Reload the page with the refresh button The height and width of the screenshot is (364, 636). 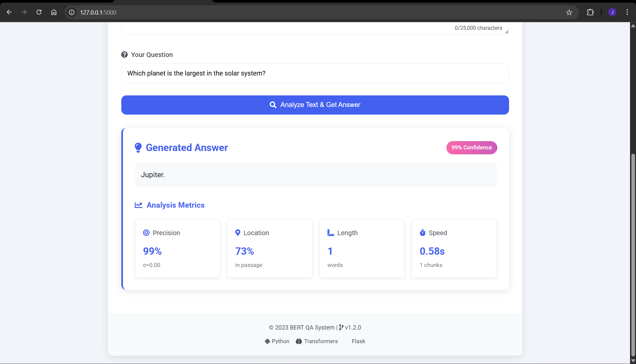point(39,13)
